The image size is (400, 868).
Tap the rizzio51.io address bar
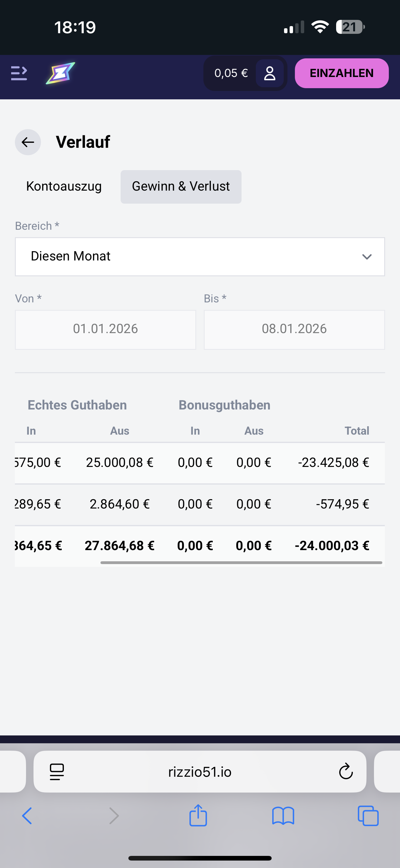[200, 772]
